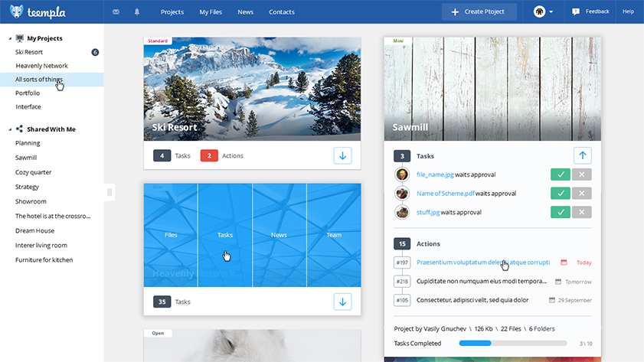644x362 pixels.
Task: Open the mail envelope icon in header
Action: tap(116, 12)
